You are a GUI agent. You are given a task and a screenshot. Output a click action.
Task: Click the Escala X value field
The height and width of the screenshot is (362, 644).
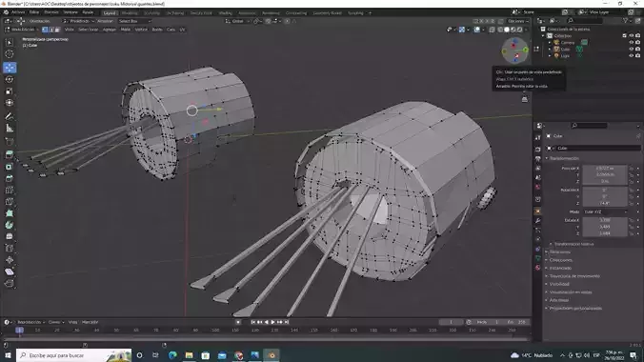coord(605,220)
